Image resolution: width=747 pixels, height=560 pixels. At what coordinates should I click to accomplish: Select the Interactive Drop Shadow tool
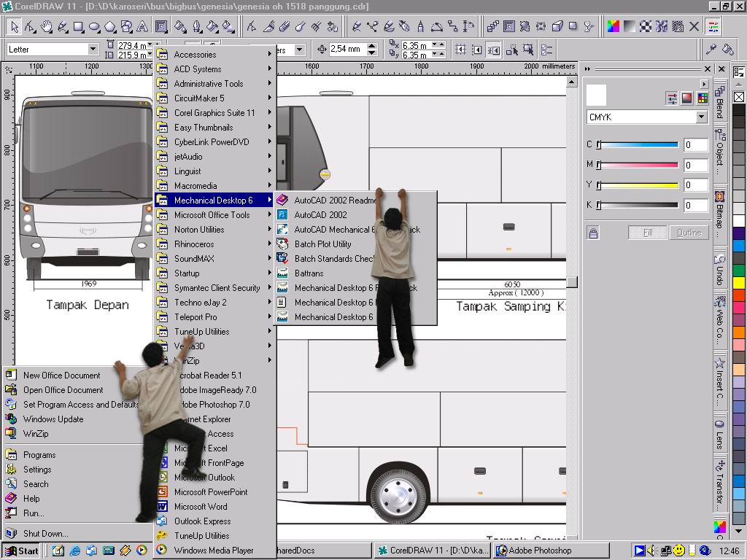tap(573, 27)
